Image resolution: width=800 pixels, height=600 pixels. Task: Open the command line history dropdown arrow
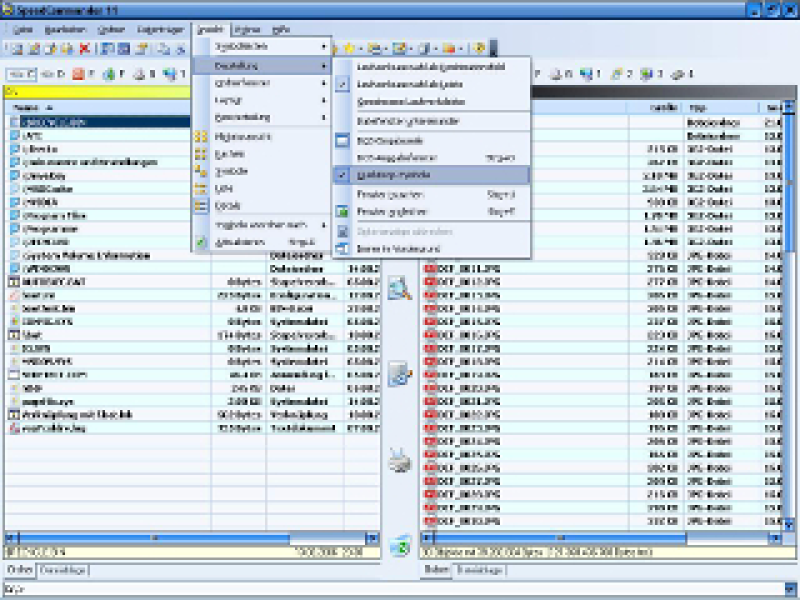point(790,589)
